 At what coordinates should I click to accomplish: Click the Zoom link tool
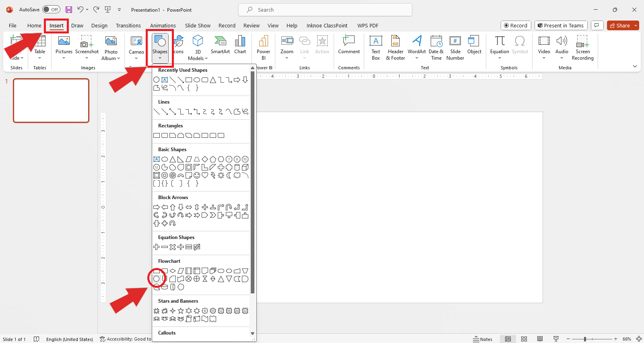[x=287, y=47]
